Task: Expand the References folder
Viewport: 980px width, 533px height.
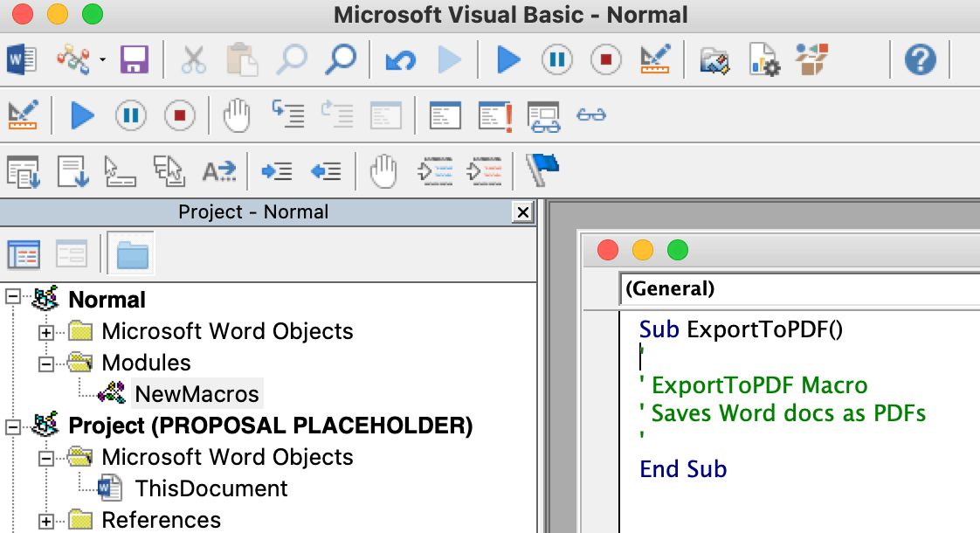Action: 45,521
